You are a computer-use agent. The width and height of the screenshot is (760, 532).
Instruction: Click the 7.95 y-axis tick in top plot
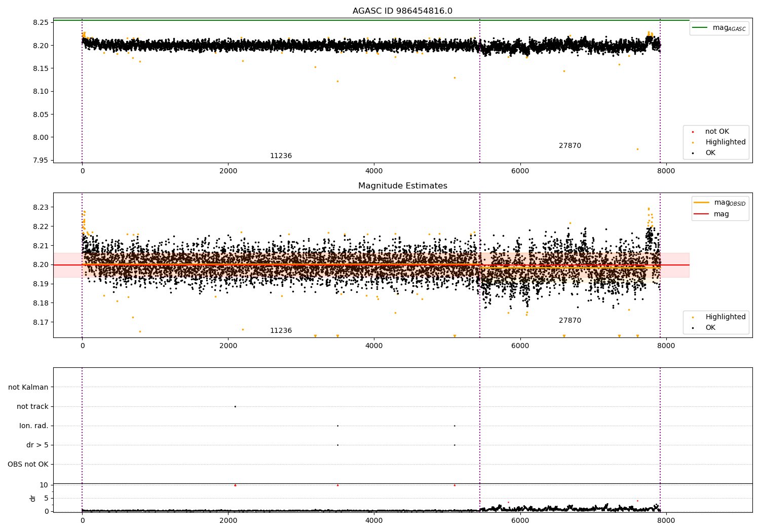click(x=41, y=160)
